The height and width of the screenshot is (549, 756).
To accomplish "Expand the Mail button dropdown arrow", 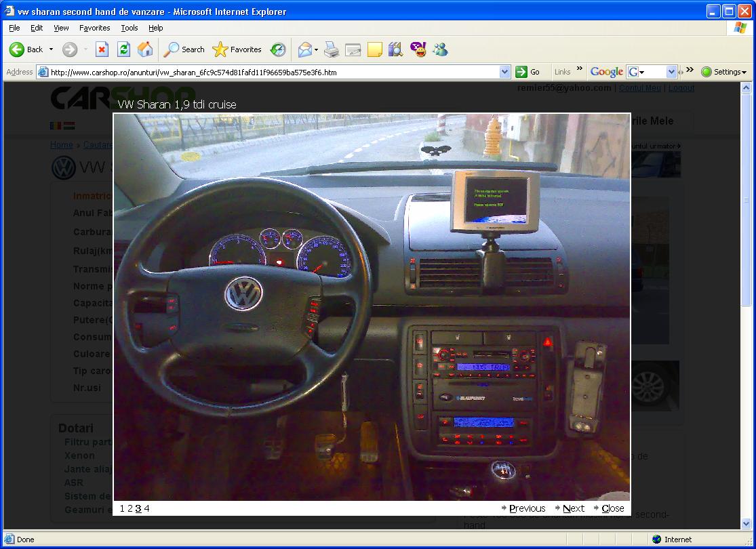I will 316,49.
